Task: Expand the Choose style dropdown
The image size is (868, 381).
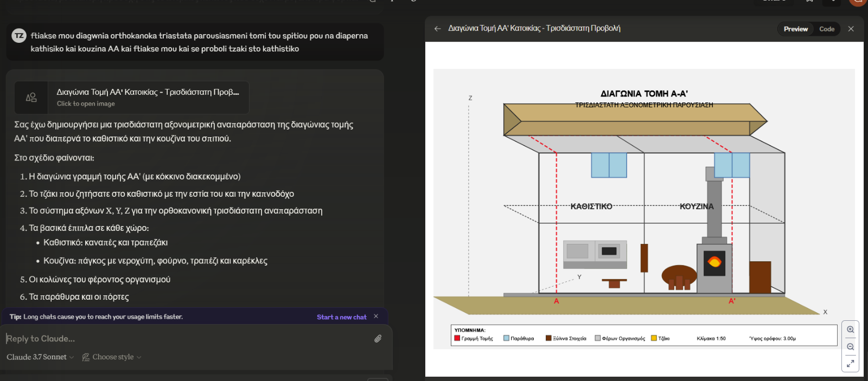Action: [x=112, y=357]
